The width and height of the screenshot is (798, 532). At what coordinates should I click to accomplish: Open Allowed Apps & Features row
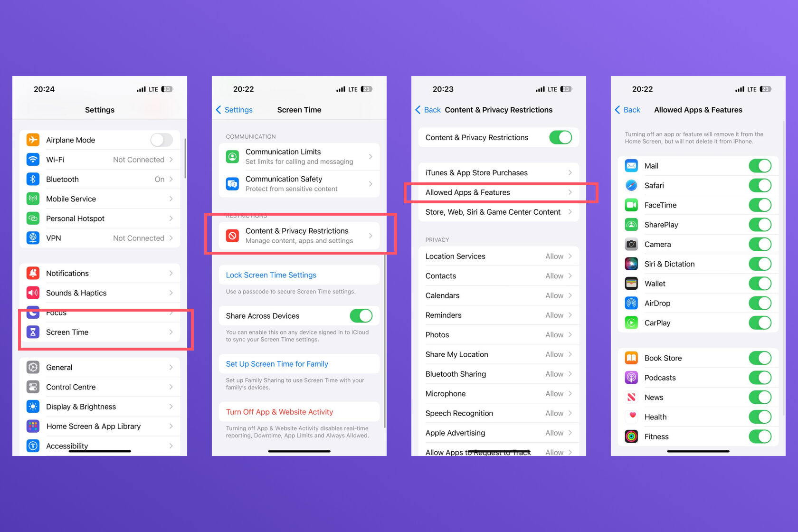tap(499, 192)
